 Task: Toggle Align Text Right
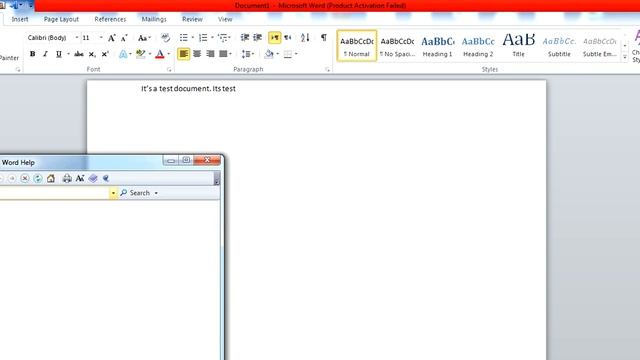click(x=210, y=54)
